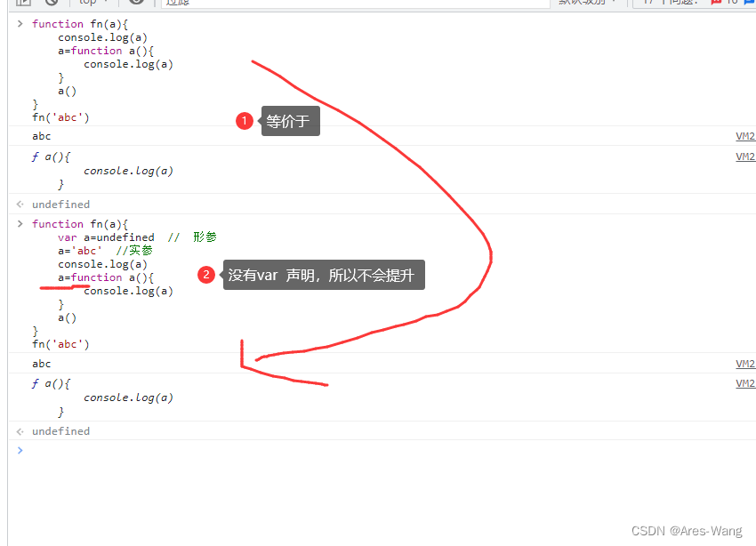
Task: Click 'function fn(a){' in the first console entry
Action: pos(80,24)
